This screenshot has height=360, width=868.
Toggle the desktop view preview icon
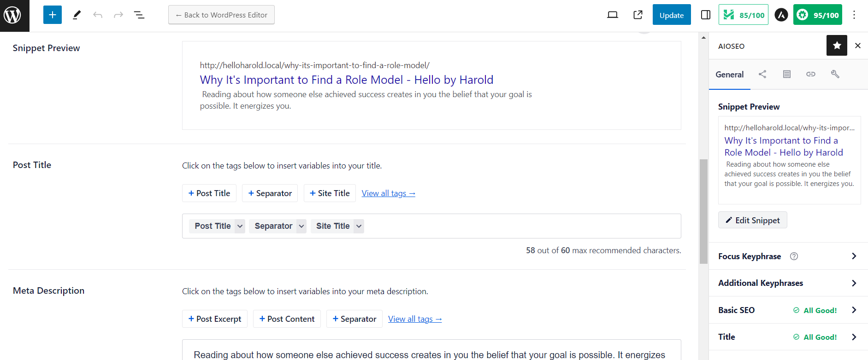click(x=613, y=15)
